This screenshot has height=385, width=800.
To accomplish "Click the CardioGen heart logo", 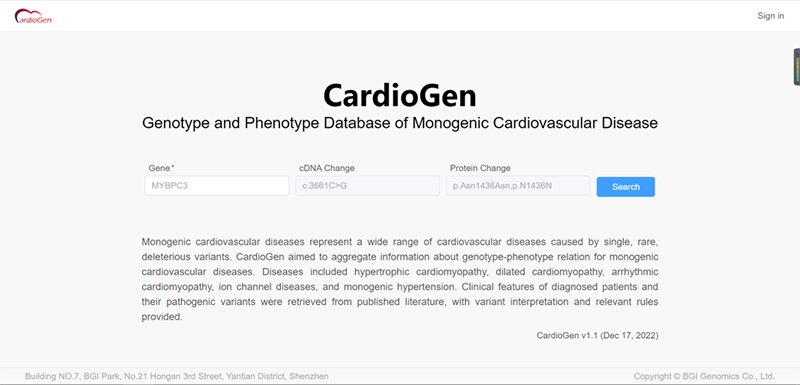I will click(x=33, y=16).
